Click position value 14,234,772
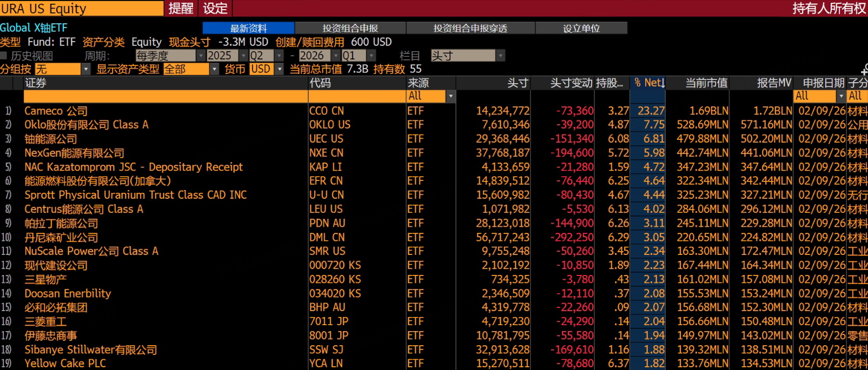The image size is (868, 370). point(502,111)
